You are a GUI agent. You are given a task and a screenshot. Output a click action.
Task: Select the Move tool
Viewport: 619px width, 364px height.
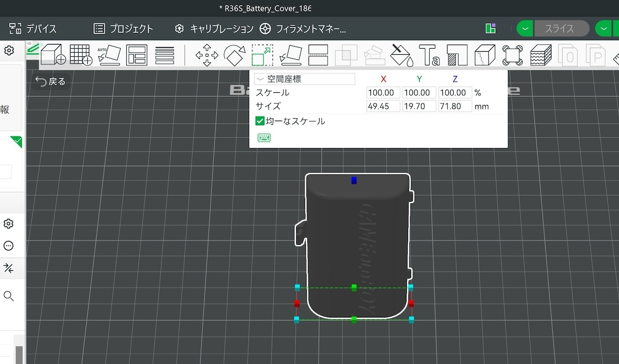(207, 55)
